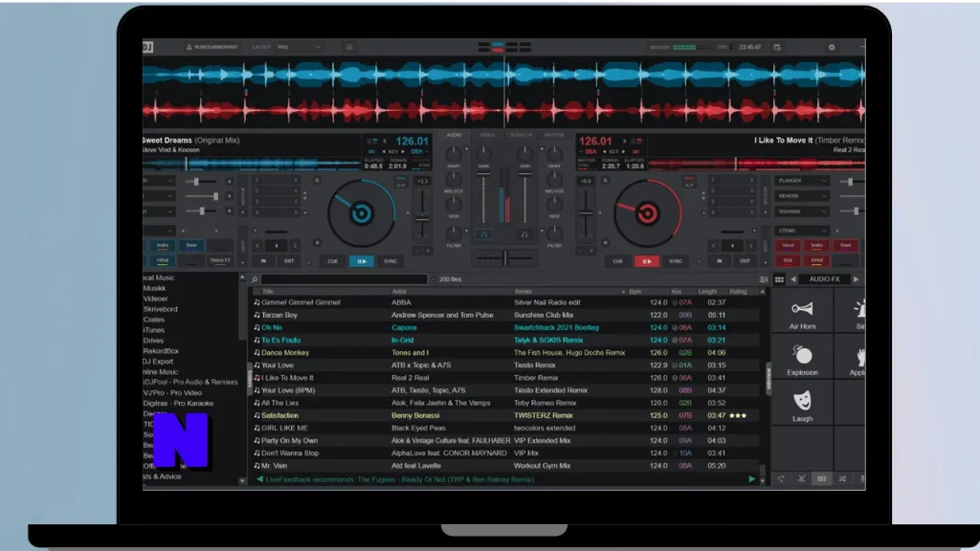Screen dimensions: 980x551
Task: Click the right deck loop OUT button
Action: click(x=745, y=261)
